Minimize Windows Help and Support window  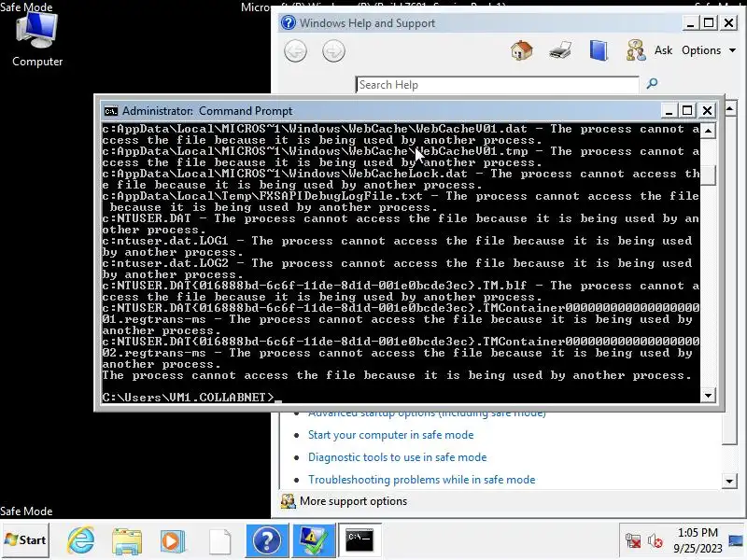tap(690, 22)
